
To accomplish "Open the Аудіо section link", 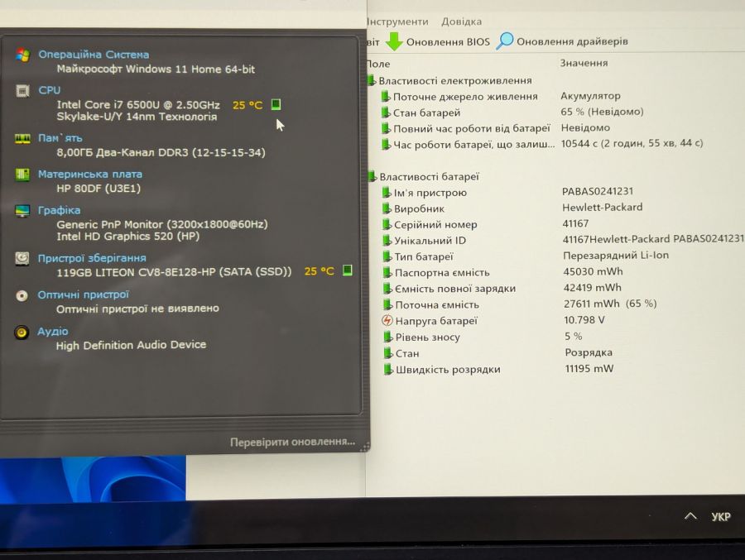I will tap(53, 332).
